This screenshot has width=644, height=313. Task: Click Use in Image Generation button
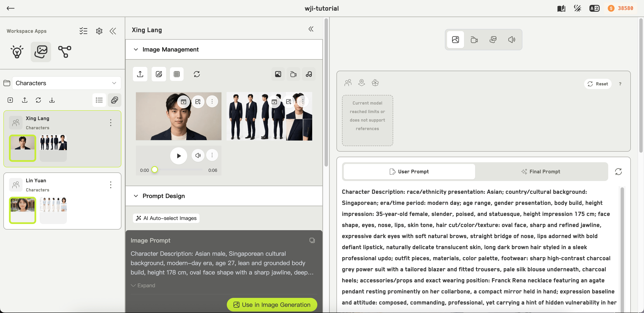point(272,305)
